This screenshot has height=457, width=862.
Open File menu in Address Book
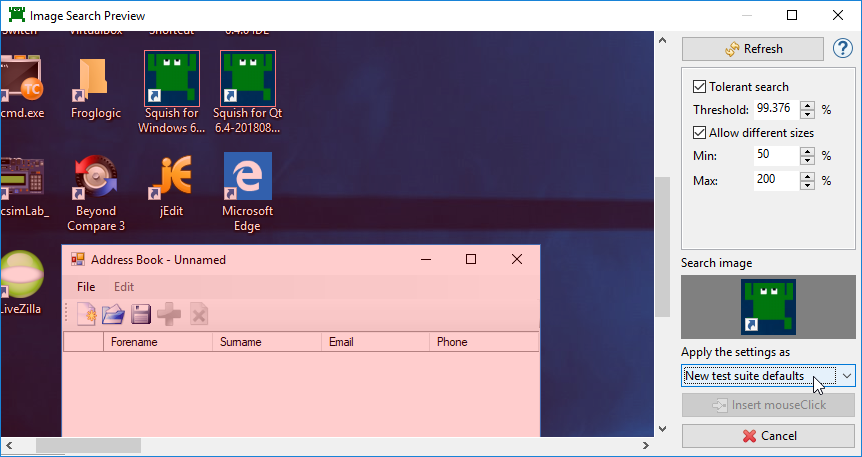[86, 287]
